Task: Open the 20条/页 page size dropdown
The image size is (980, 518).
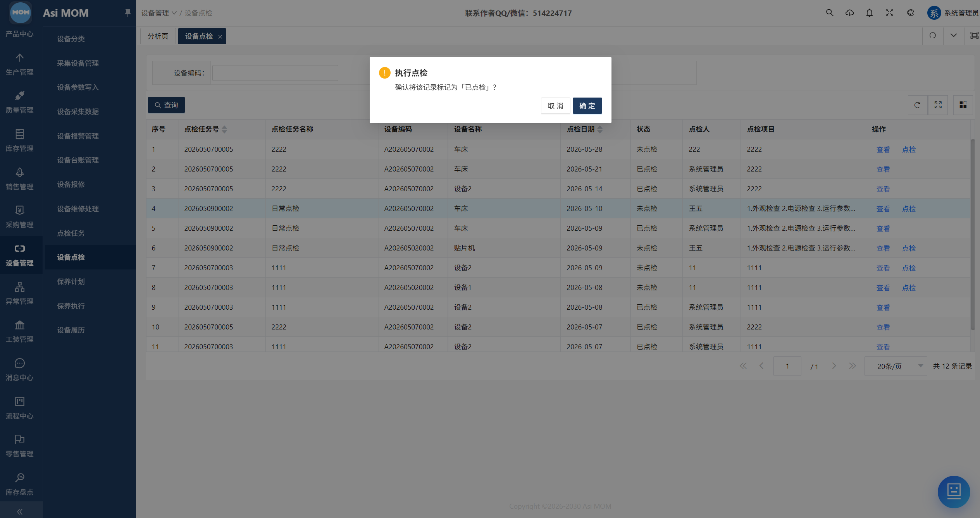Action: pyautogui.click(x=896, y=366)
